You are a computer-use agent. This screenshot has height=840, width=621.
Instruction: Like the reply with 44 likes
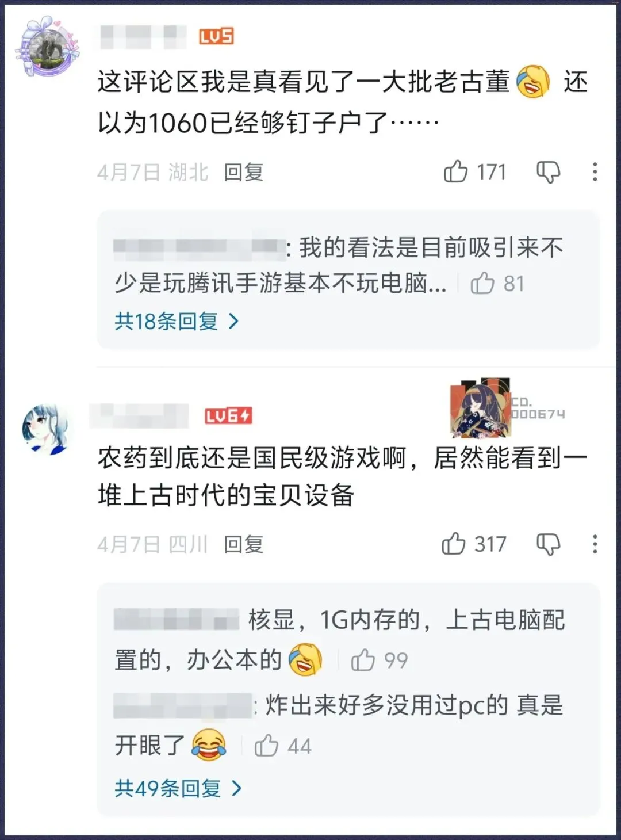266,746
